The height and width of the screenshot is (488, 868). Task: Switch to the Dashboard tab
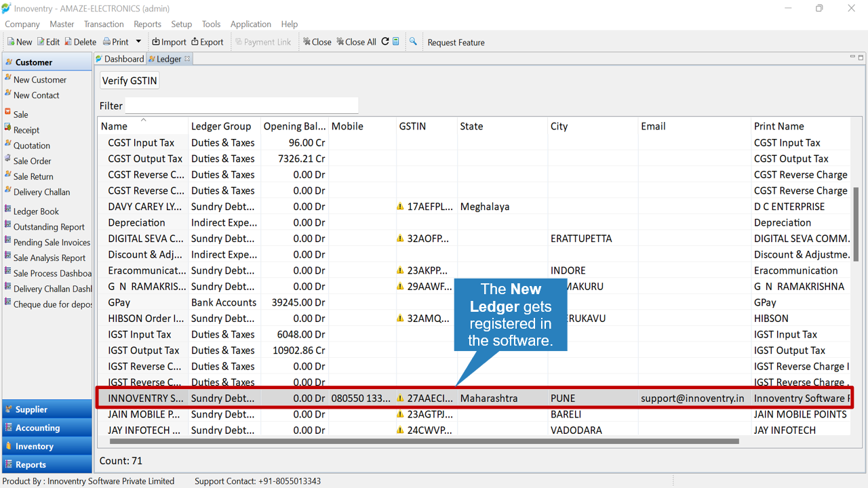(119, 59)
